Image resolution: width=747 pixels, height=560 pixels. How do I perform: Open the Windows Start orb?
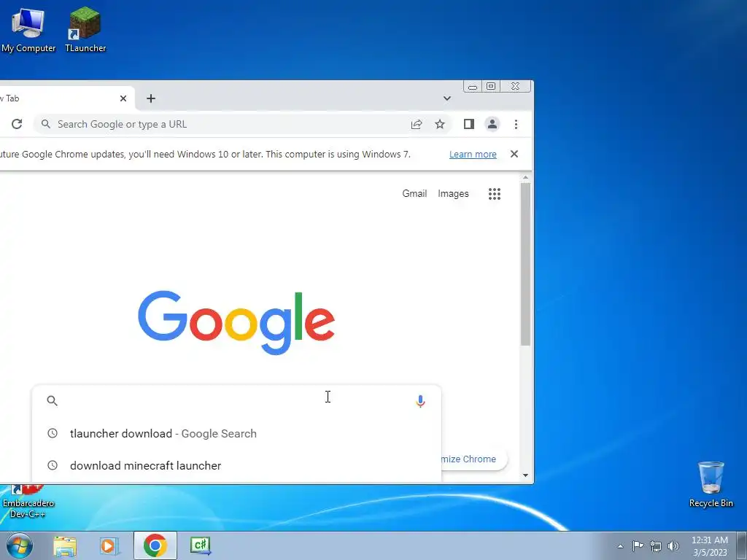(20, 545)
